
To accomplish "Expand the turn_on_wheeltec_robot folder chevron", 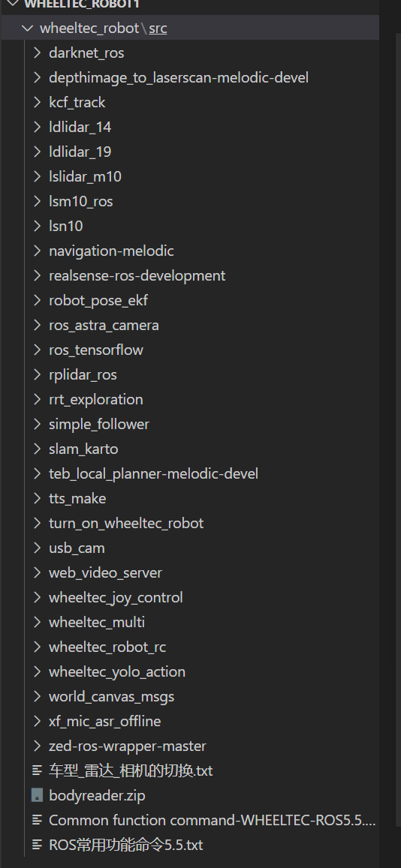I will click(x=37, y=523).
